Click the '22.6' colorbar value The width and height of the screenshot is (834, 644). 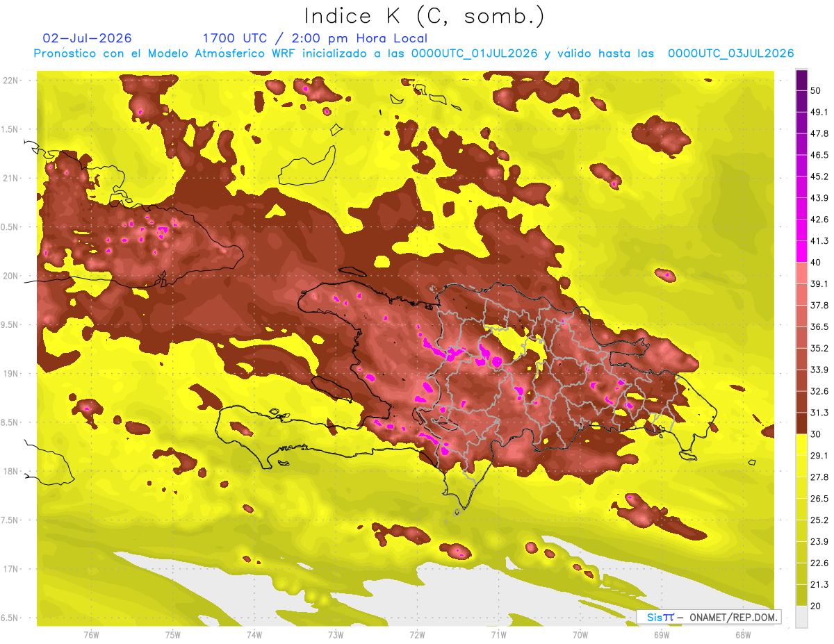click(x=819, y=563)
